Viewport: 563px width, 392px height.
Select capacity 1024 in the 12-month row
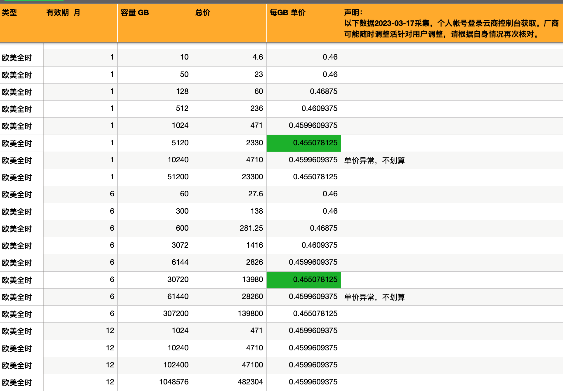[x=155, y=331]
